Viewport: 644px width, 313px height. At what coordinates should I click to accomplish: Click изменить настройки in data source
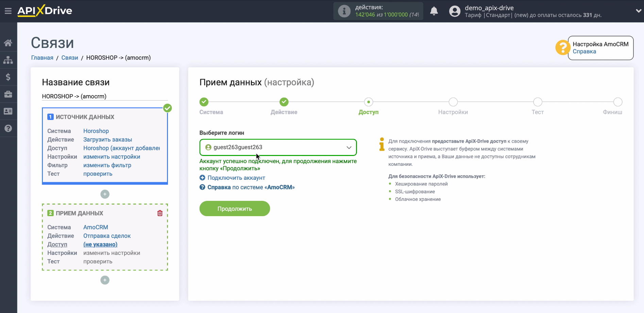click(x=112, y=157)
